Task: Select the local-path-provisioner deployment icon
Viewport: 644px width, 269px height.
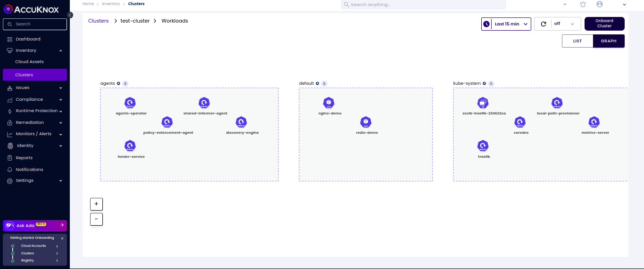Action: coord(557,103)
